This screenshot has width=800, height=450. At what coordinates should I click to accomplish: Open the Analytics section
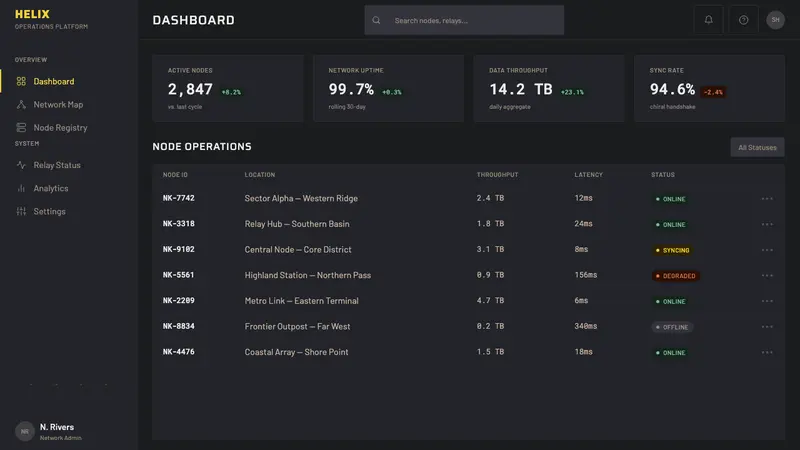click(x=69, y=188)
